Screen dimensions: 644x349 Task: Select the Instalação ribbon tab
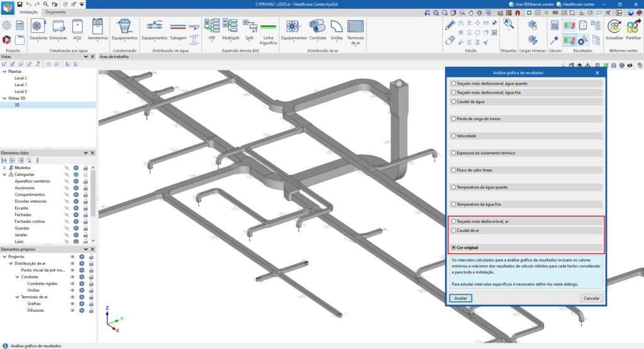click(28, 12)
